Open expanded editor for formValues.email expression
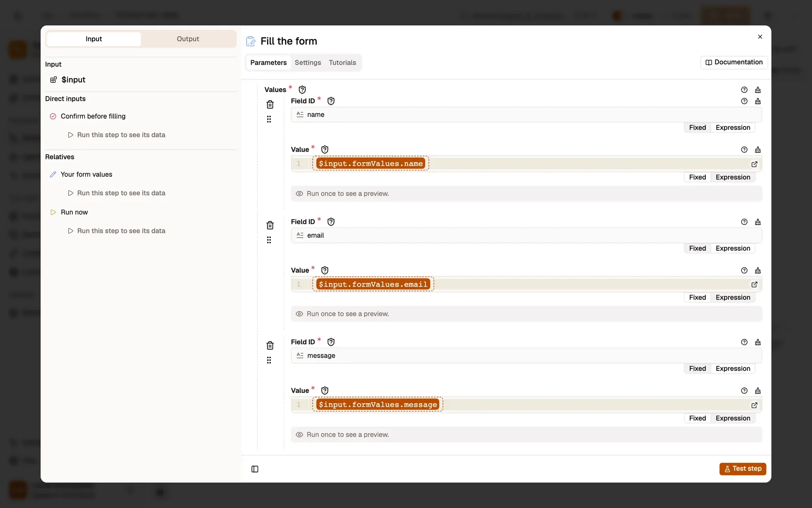 click(x=754, y=284)
